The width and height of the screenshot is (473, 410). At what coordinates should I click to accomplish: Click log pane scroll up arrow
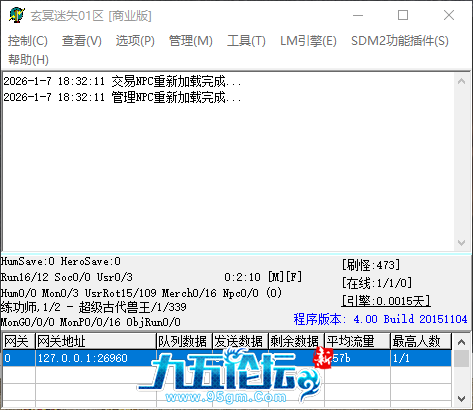(461, 81)
